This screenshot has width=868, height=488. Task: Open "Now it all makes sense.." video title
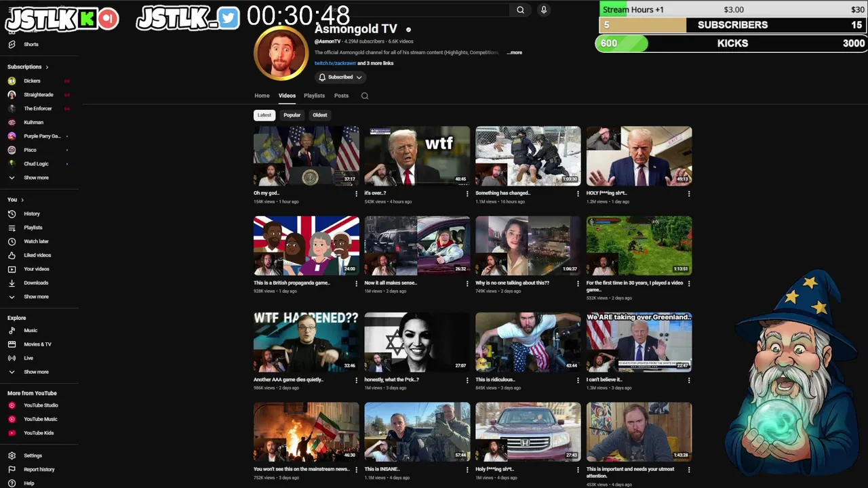point(391,283)
